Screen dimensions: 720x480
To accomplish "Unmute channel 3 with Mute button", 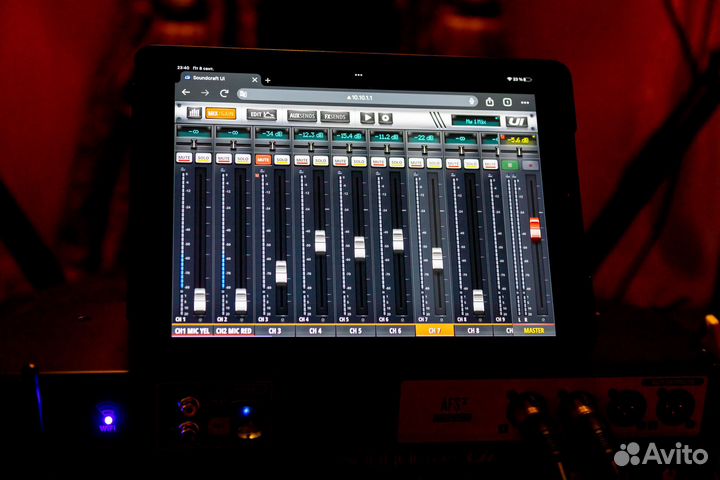I will coord(263,159).
